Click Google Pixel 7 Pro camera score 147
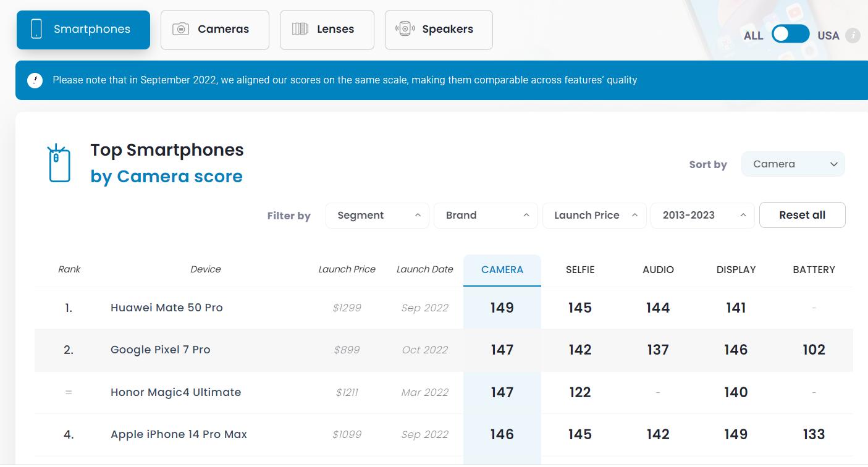The height and width of the screenshot is (467, 868). 502,350
